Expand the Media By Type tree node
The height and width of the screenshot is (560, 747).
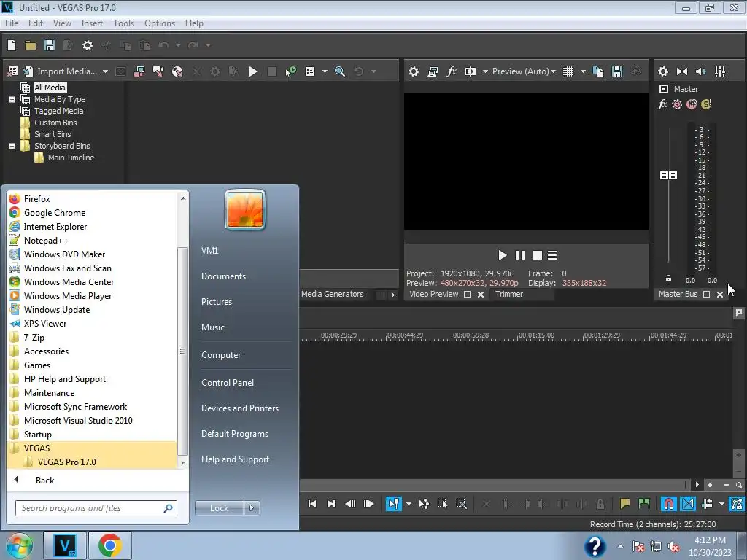12,99
